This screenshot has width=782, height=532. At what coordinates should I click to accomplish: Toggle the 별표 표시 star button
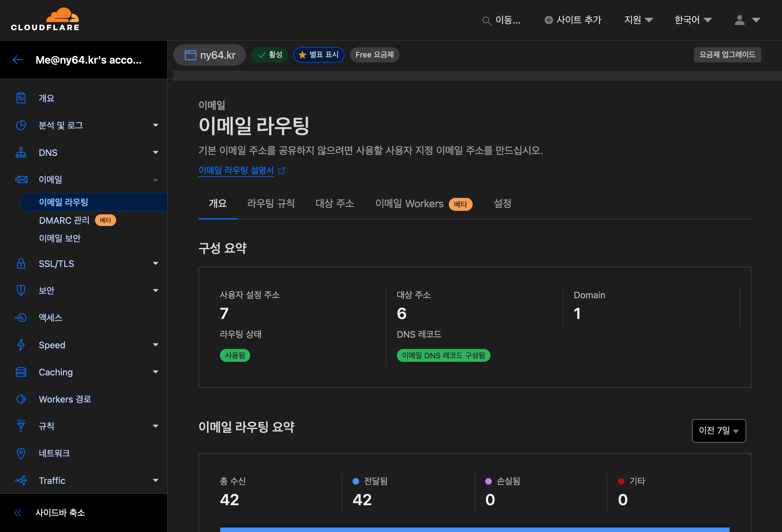click(x=319, y=55)
